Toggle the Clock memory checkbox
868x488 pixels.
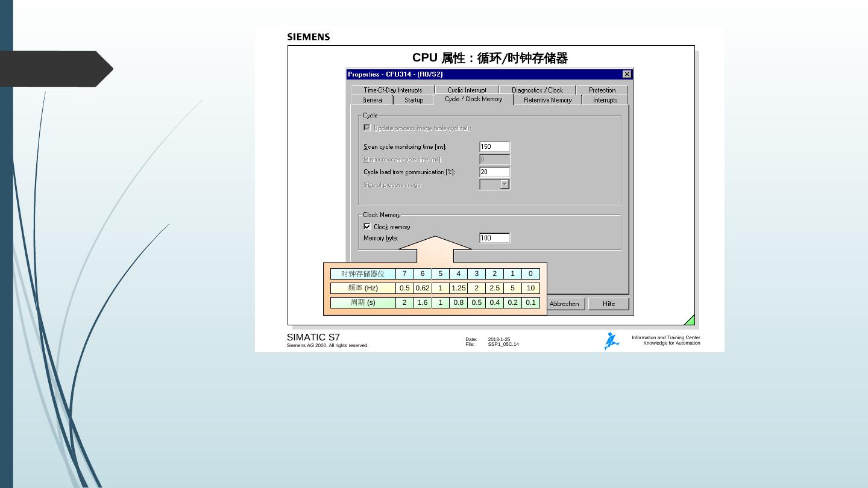click(367, 227)
